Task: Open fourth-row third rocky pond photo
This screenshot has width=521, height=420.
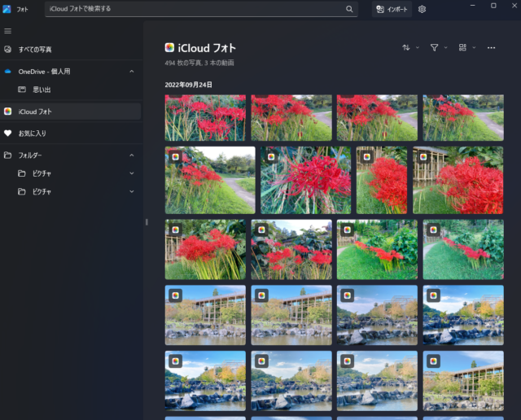Action: point(377,315)
